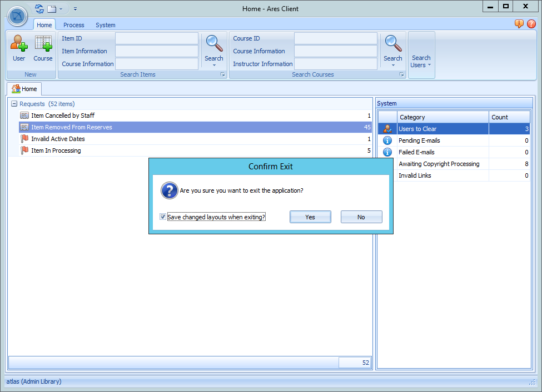542x392 pixels.
Task: Click Yes to confirm exit
Action: 310,217
